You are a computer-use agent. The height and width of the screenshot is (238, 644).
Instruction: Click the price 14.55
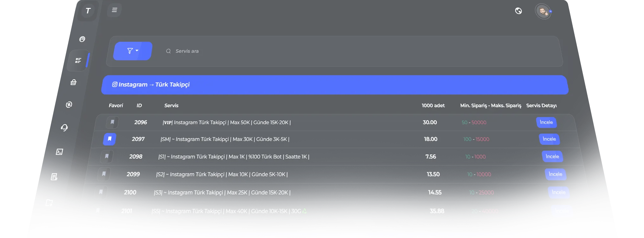click(435, 192)
